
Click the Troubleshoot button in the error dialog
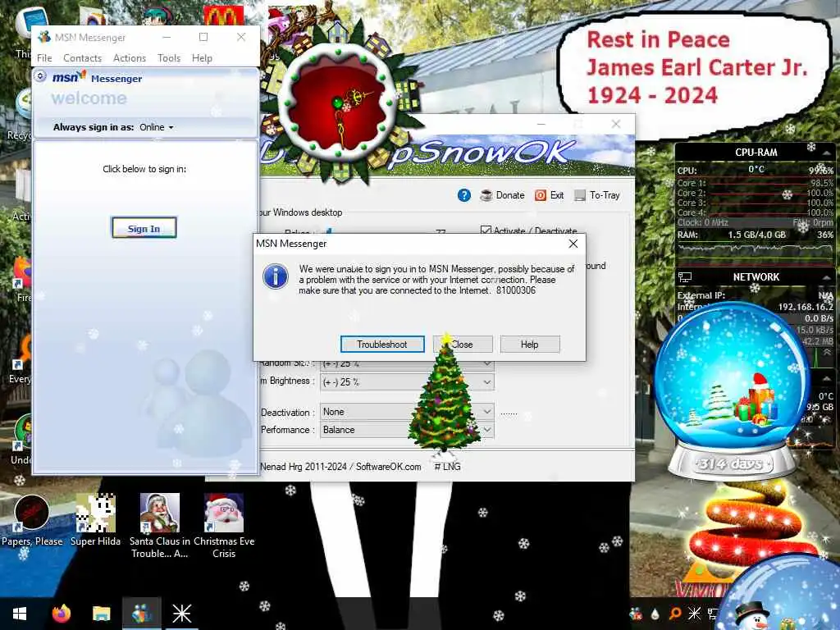(x=382, y=345)
